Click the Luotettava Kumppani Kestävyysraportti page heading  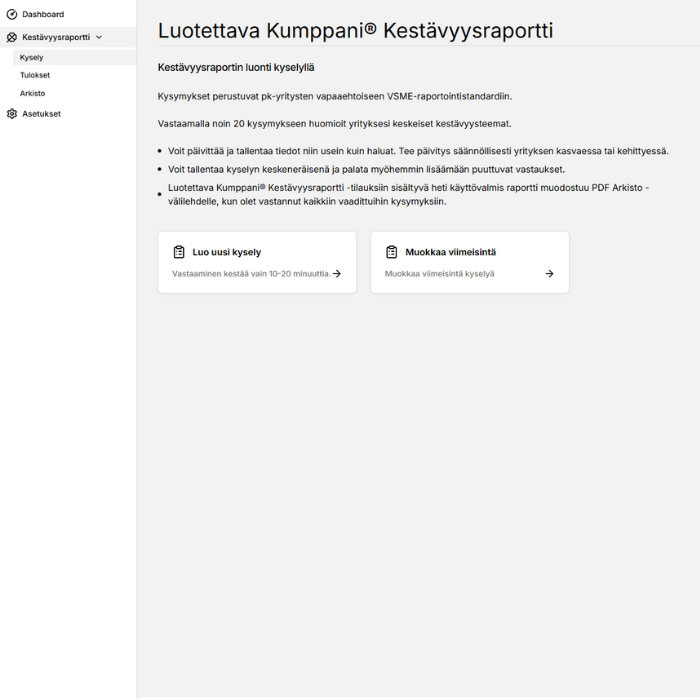[355, 30]
